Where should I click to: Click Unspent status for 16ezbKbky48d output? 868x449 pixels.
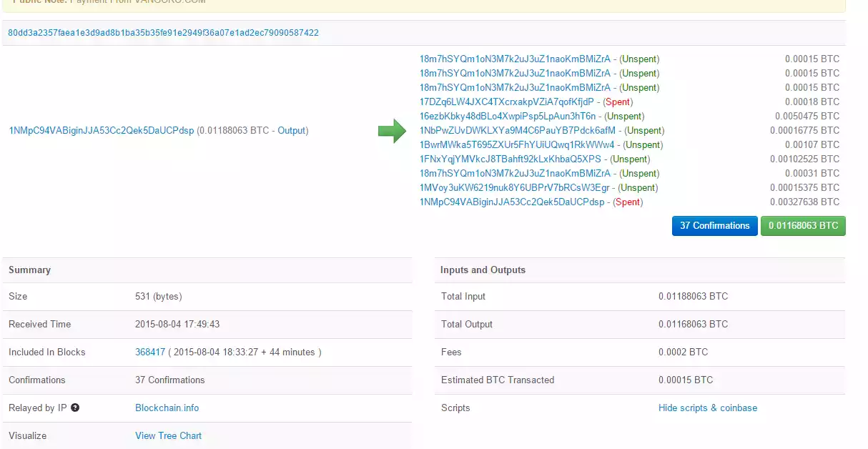(x=624, y=117)
